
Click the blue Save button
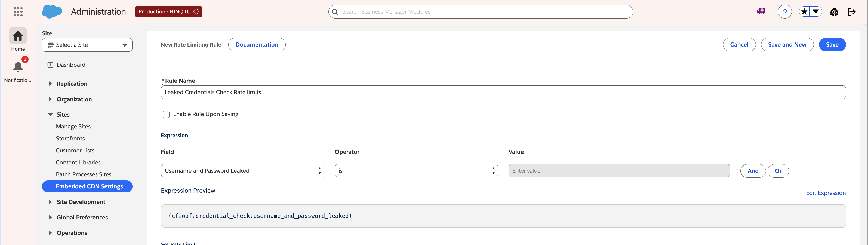832,44
